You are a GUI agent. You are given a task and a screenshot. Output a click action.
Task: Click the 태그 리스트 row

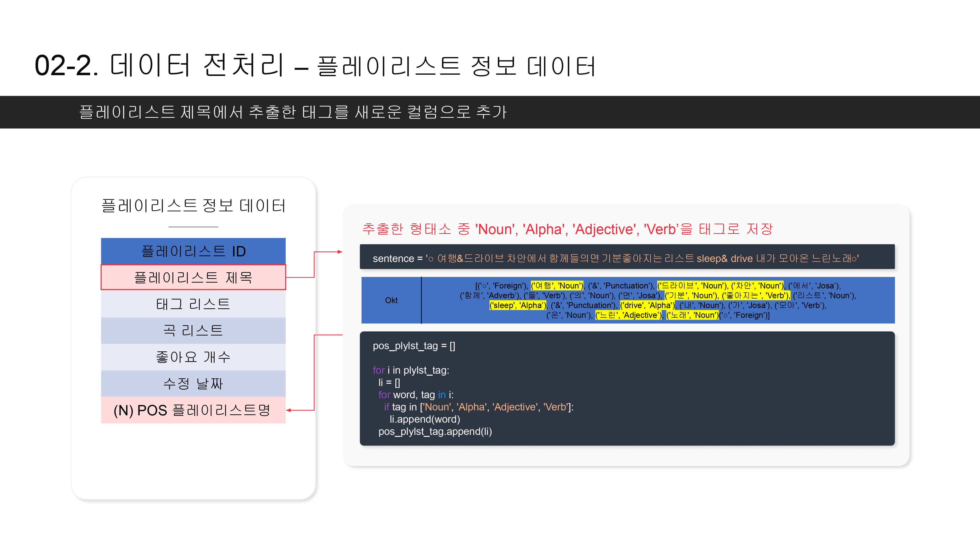click(x=193, y=304)
